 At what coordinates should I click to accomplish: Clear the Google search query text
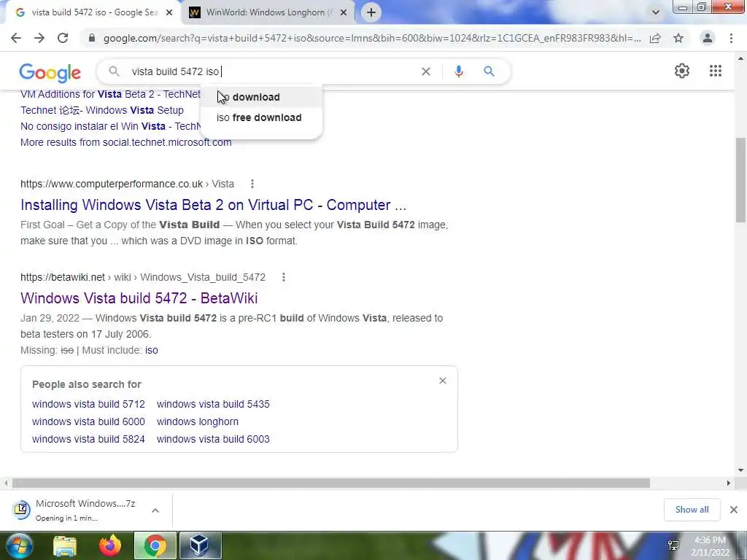(x=426, y=71)
